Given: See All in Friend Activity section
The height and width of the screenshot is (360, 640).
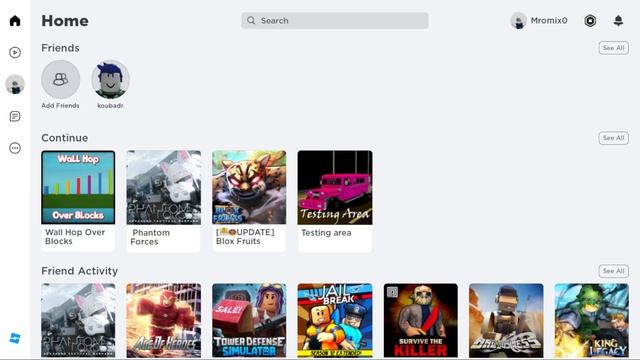Looking at the screenshot, I should [x=613, y=271].
